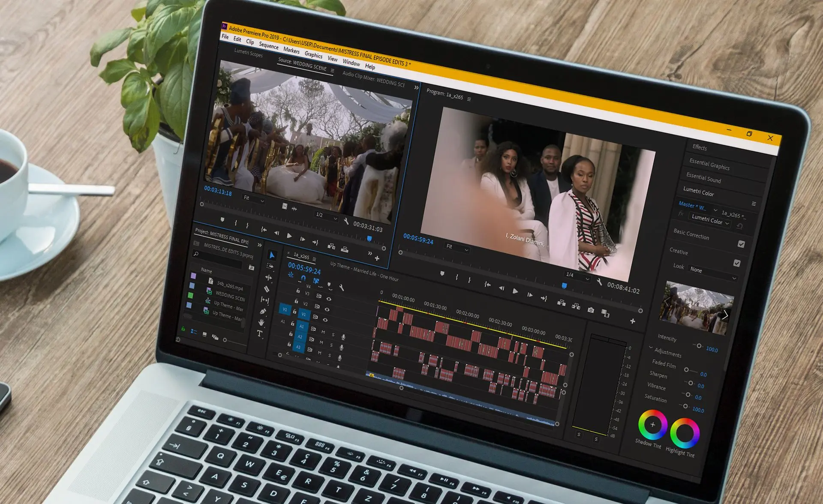Toggle insert sequences as nests option
The width and height of the screenshot is (823, 504).
pyautogui.click(x=290, y=275)
